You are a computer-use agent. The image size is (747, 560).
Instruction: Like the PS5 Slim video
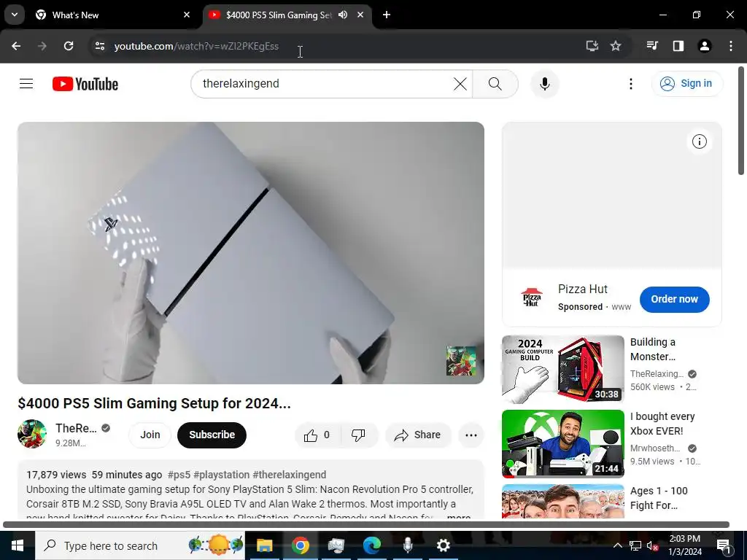(318, 435)
